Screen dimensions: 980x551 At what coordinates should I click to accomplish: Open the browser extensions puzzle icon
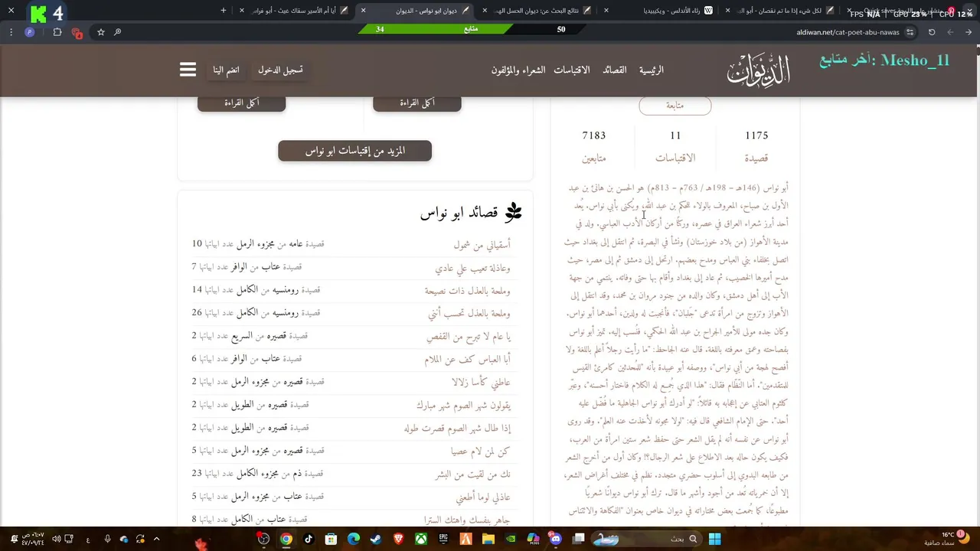click(57, 32)
